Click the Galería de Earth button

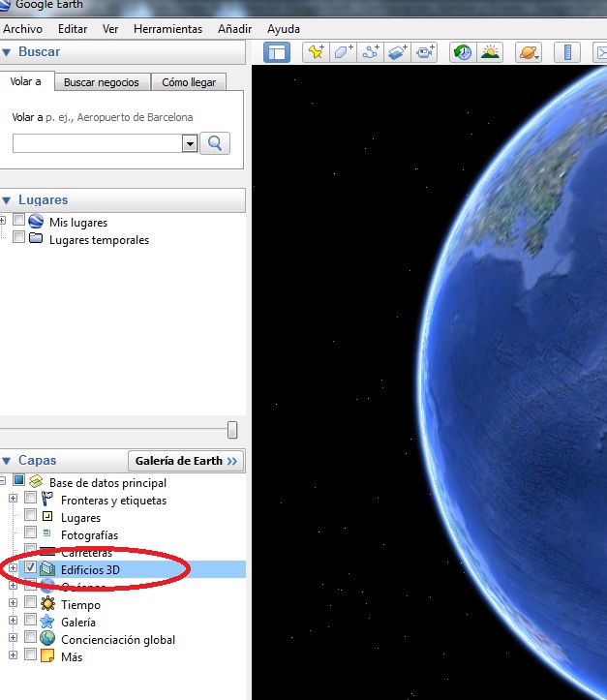[x=187, y=461]
